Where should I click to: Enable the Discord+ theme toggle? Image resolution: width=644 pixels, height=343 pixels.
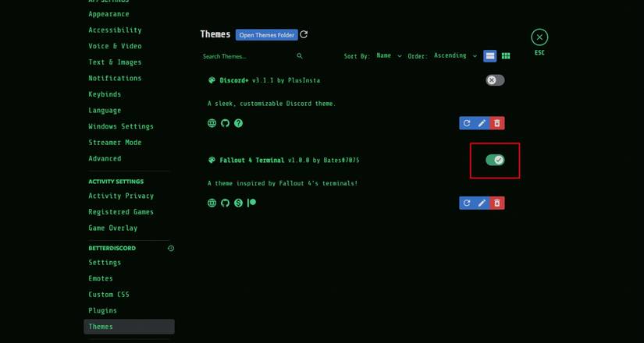pos(495,80)
